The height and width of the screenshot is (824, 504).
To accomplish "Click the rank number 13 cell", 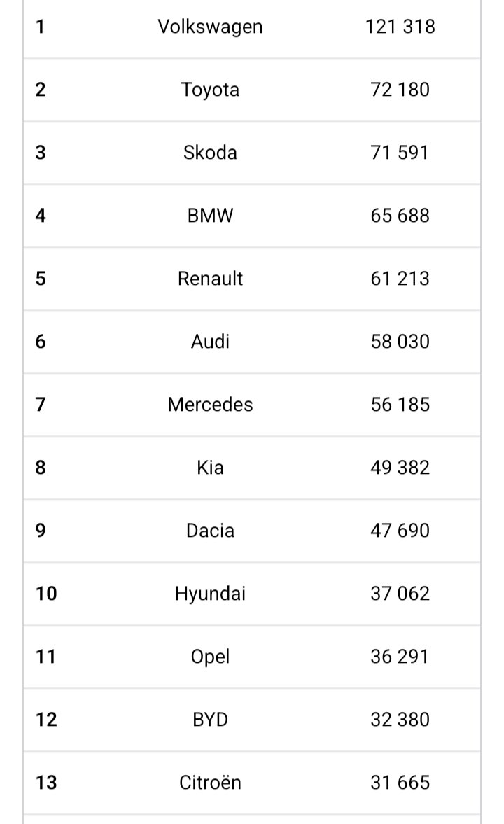I will tap(46, 783).
